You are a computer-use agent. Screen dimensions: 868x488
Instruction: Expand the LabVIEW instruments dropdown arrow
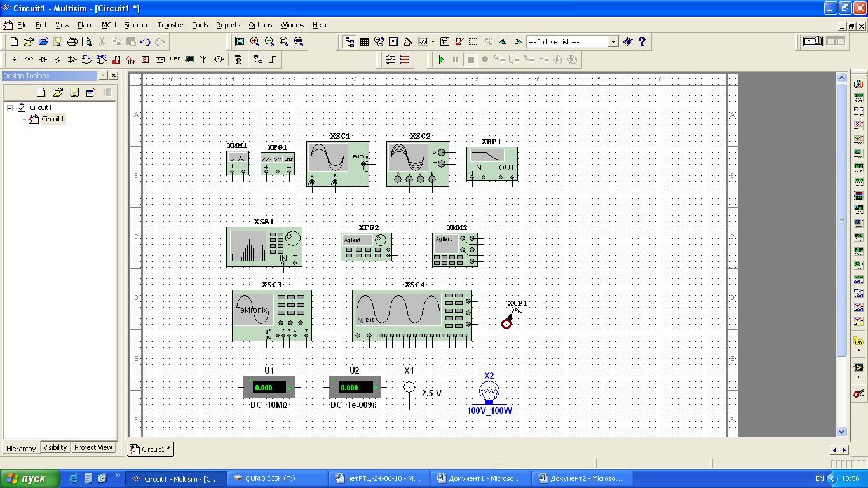(858, 377)
